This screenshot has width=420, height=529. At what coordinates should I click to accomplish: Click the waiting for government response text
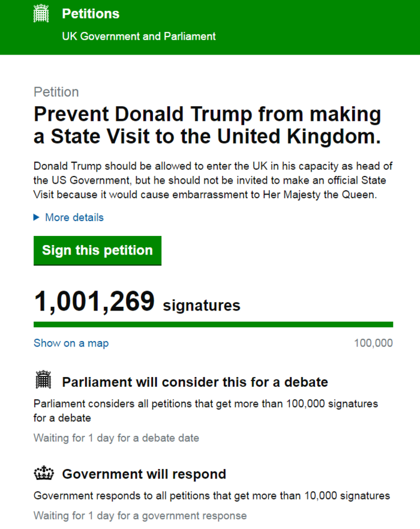(x=140, y=515)
